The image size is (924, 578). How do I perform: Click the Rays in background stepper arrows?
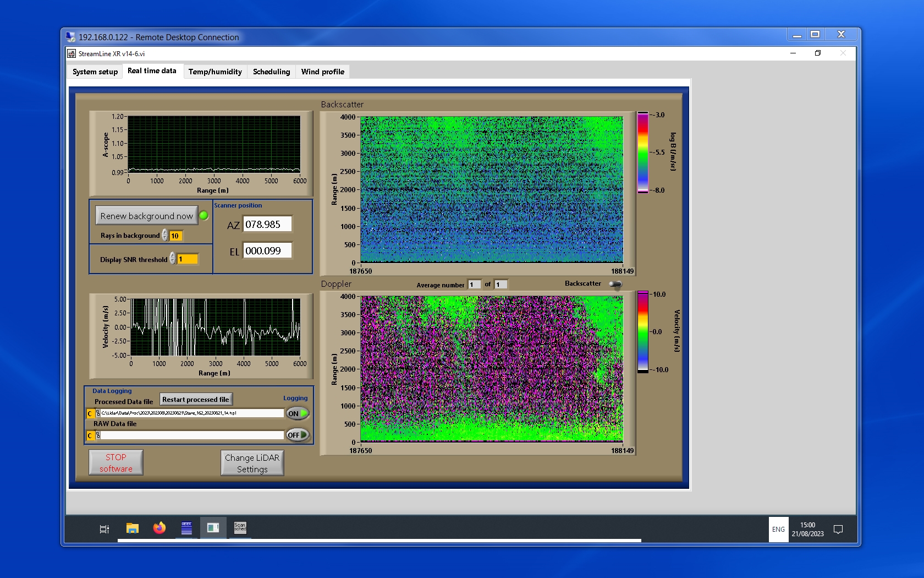164,236
